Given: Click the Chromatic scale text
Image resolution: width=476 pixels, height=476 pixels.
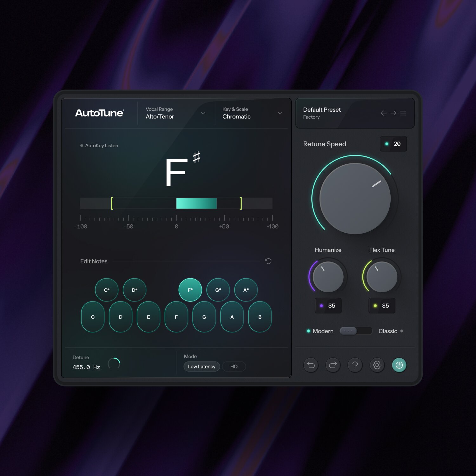Looking at the screenshot, I should (236, 116).
